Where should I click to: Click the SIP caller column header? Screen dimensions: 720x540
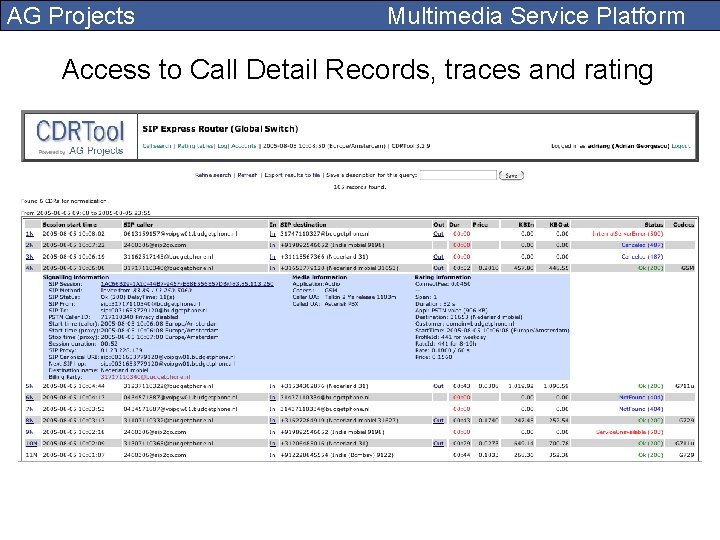138,225
